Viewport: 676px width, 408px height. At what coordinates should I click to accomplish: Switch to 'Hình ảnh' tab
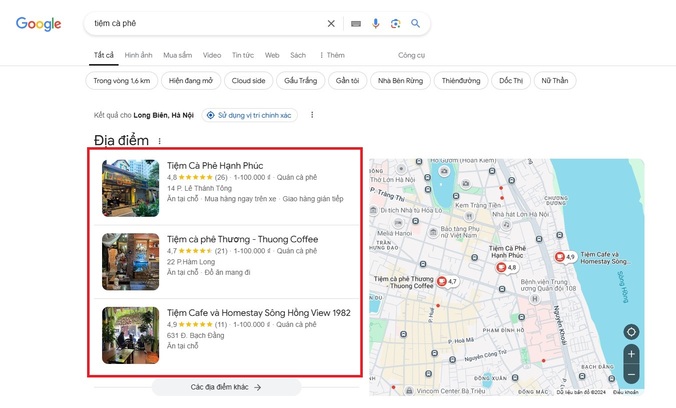(x=138, y=55)
